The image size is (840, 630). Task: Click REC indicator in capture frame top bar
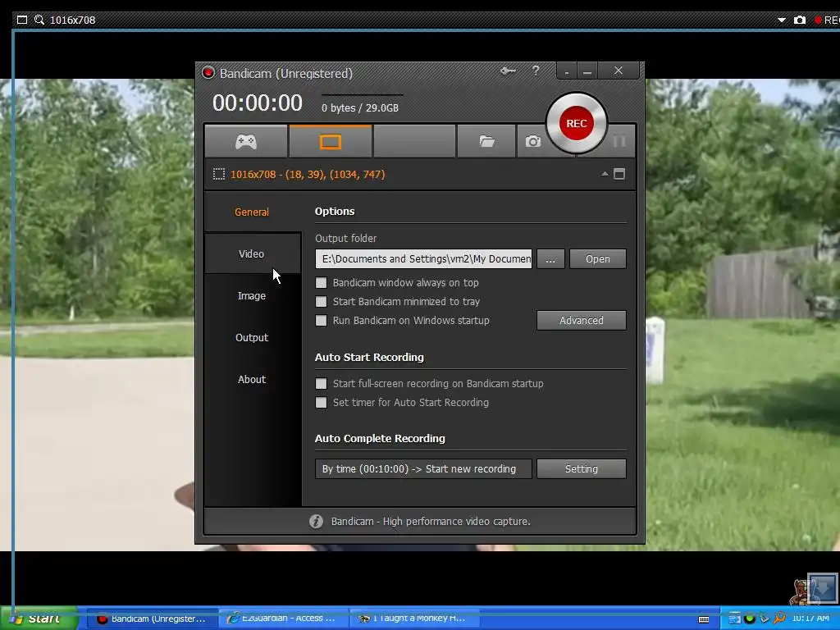pyautogui.click(x=827, y=21)
